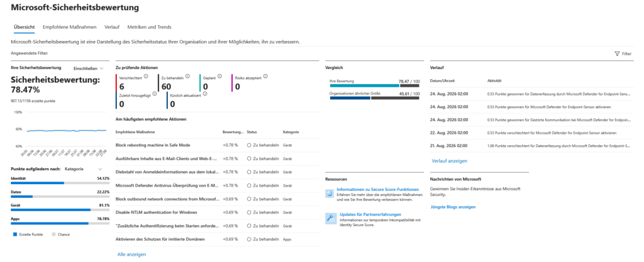Open the Verlauf tab

coord(112,27)
